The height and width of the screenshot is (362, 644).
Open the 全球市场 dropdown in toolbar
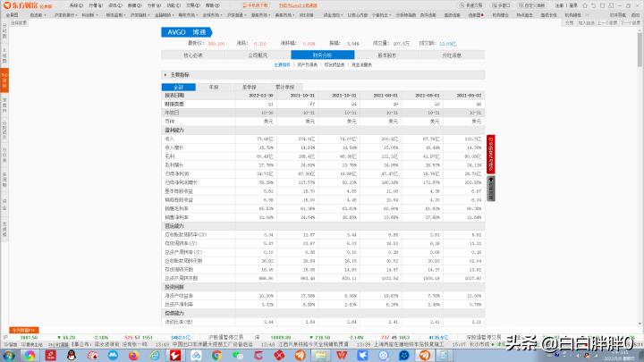tap(213, 15)
